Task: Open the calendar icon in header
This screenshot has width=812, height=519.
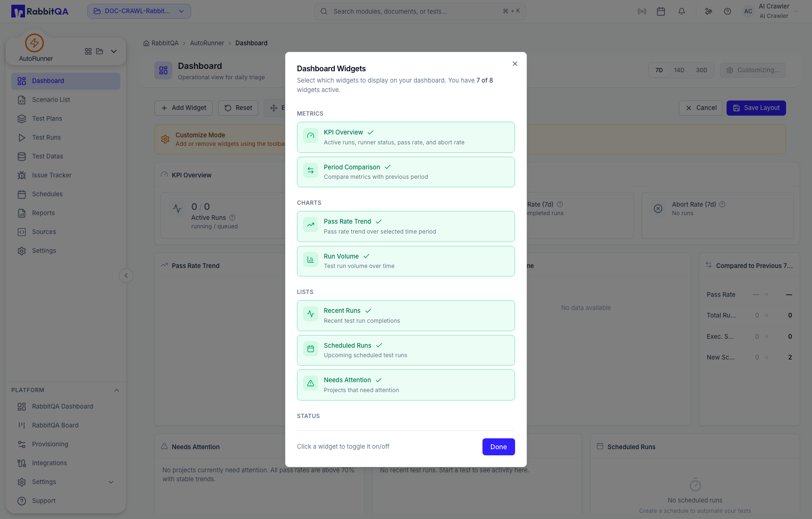Action: click(x=661, y=11)
